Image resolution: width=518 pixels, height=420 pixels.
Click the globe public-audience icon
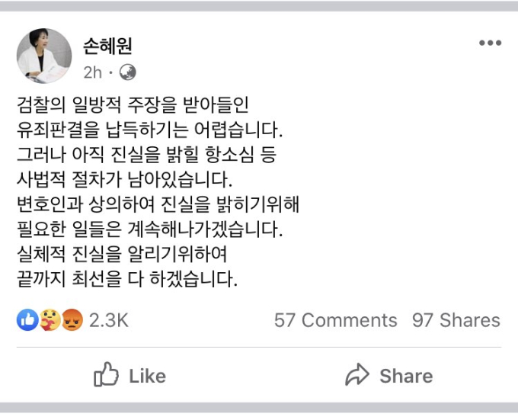pyautogui.click(x=127, y=72)
